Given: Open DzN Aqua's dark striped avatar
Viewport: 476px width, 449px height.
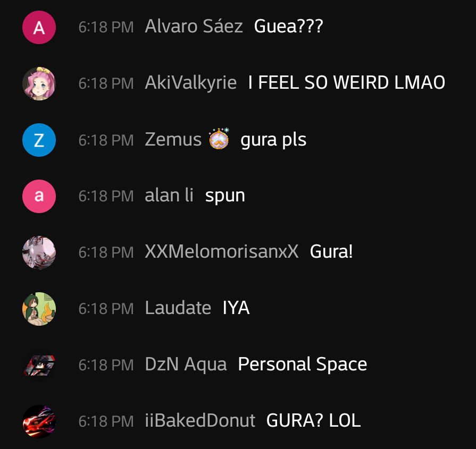Looking at the screenshot, I should tap(39, 365).
